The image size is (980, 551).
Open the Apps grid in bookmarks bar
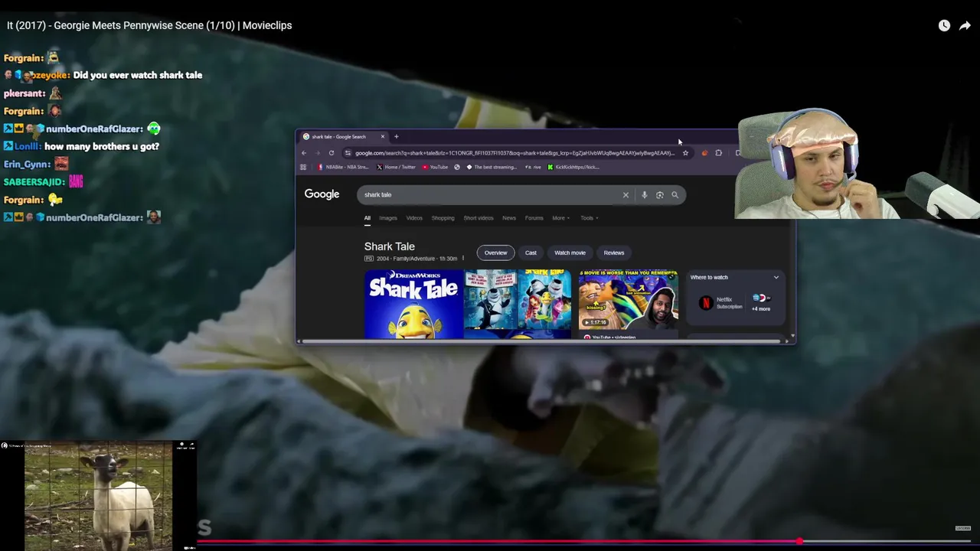click(303, 167)
